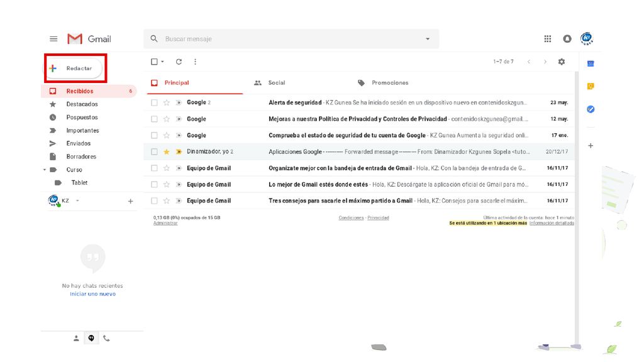Open the main hamburger menu
Image resolution: width=644 pixels, height=362 pixels.
(53, 39)
